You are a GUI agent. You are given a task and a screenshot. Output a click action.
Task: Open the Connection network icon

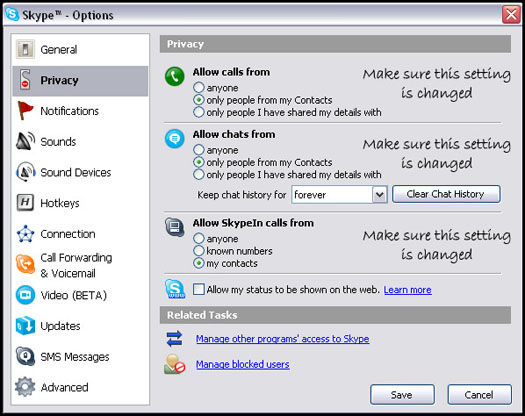25,233
